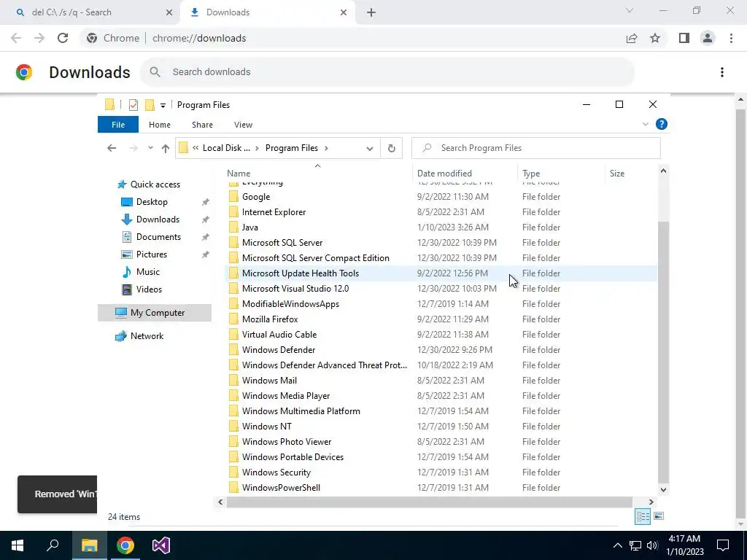Close the Downloads Chrome tab
Image resolution: width=747 pixels, height=560 pixels.
[344, 13]
